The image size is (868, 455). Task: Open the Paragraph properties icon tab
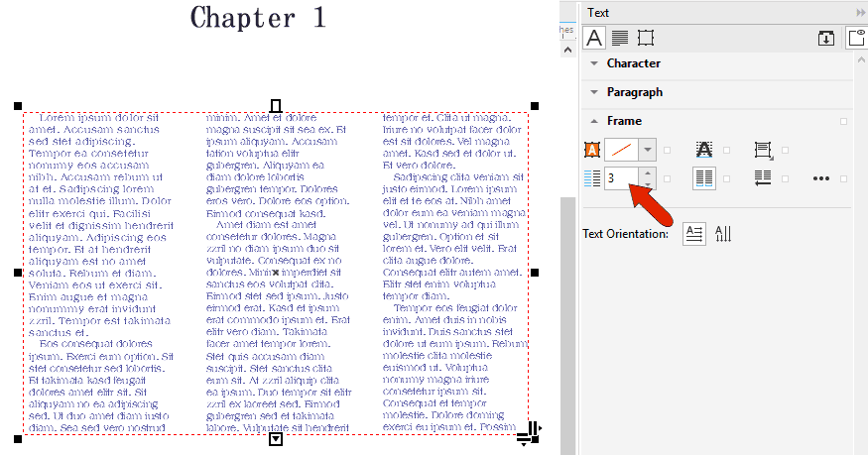tap(619, 39)
